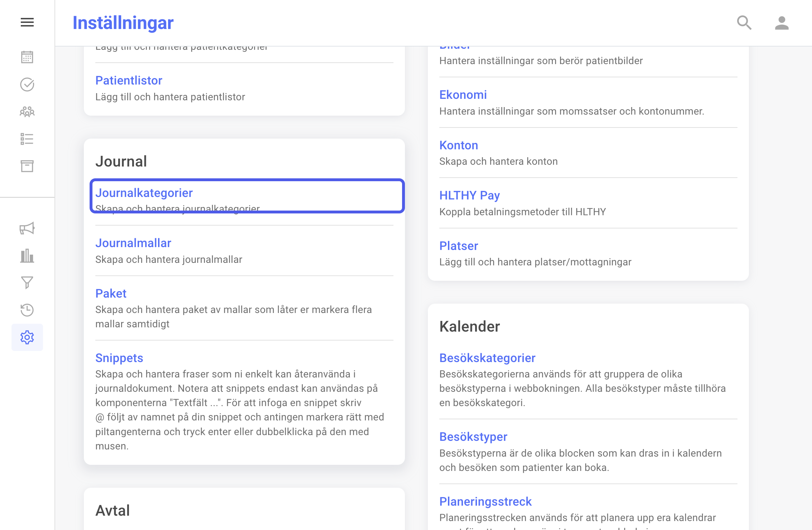The width and height of the screenshot is (812, 530).
Task: Open the funnel filter sidebar icon
Action: coord(27,283)
